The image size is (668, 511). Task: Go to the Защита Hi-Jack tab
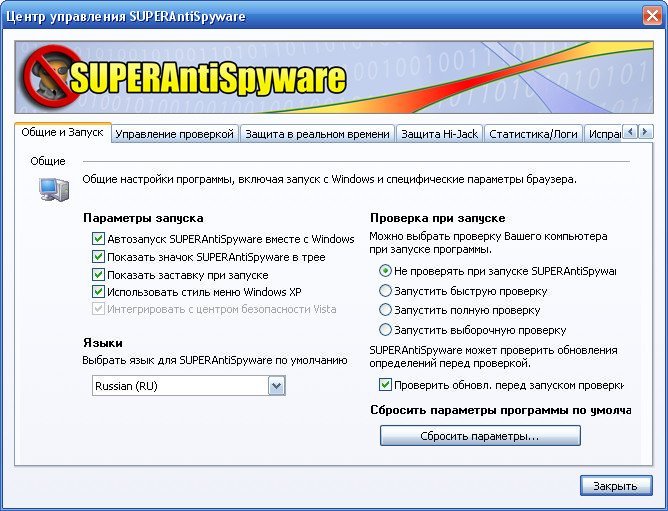click(x=439, y=134)
